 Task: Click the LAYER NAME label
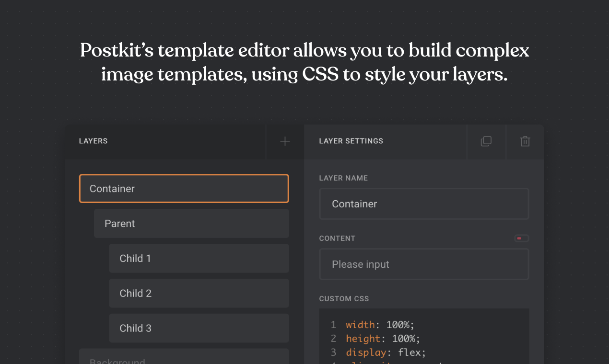click(343, 178)
